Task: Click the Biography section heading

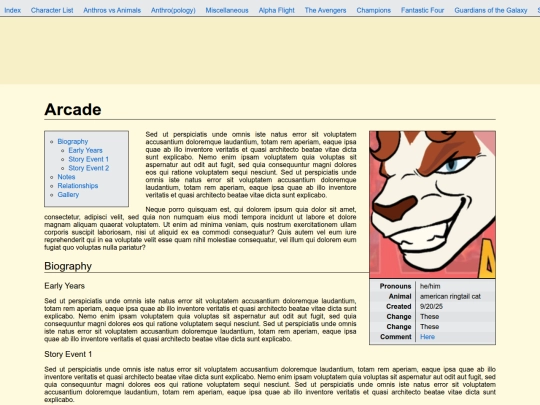Action: 68,266
